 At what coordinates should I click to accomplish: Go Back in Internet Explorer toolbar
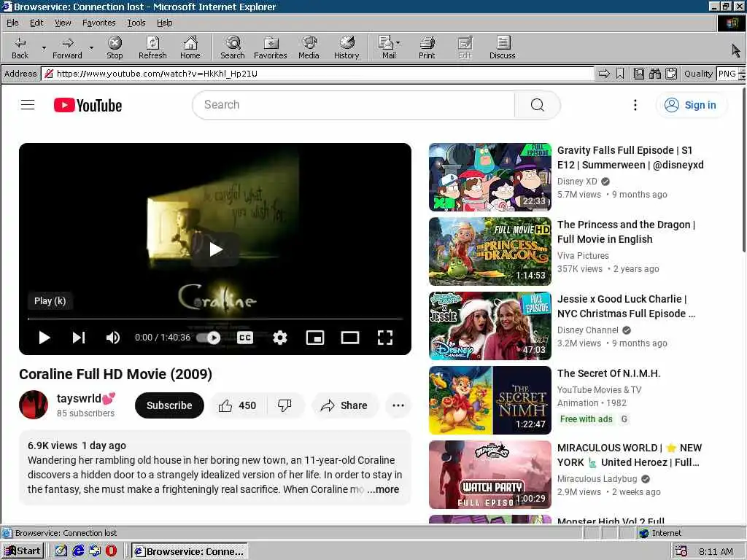pos(20,47)
